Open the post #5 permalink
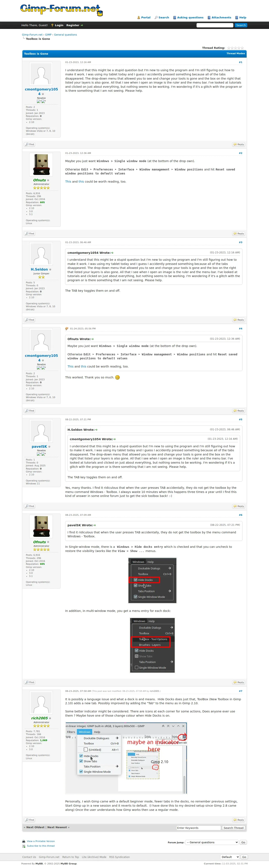 [x=240, y=419]
